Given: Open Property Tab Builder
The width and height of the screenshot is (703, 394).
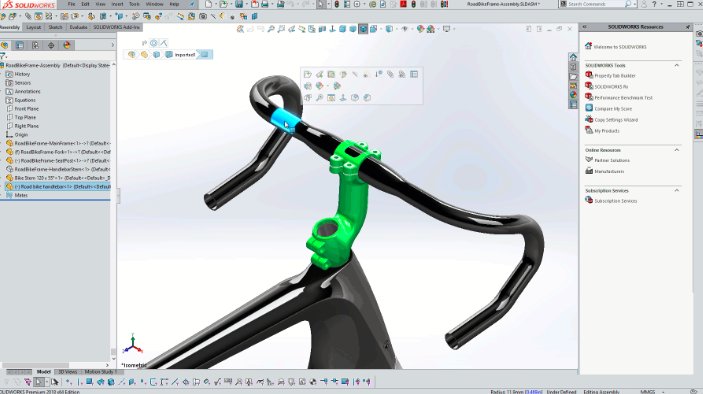Looking at the screenshot, I should (x=615, y=76).
